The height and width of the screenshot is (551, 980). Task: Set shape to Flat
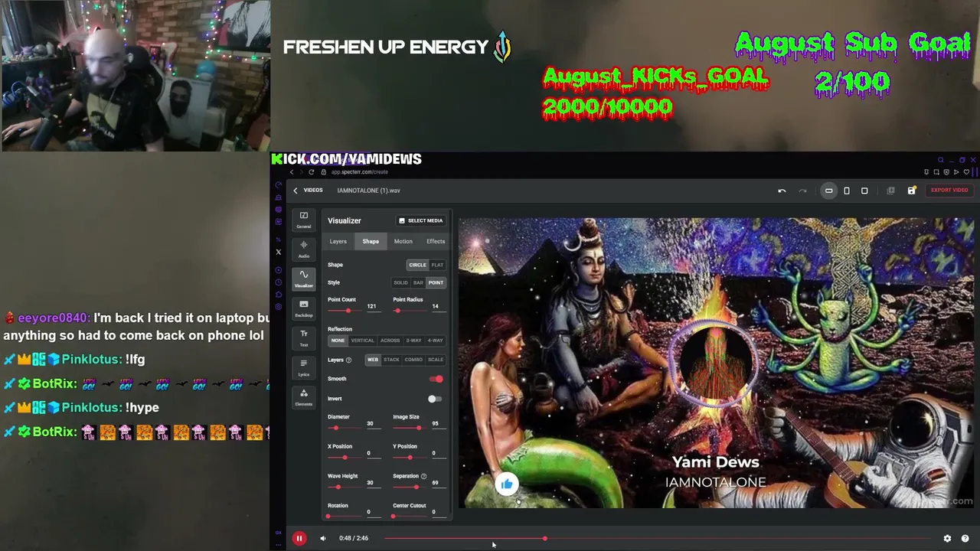[437, 265]
